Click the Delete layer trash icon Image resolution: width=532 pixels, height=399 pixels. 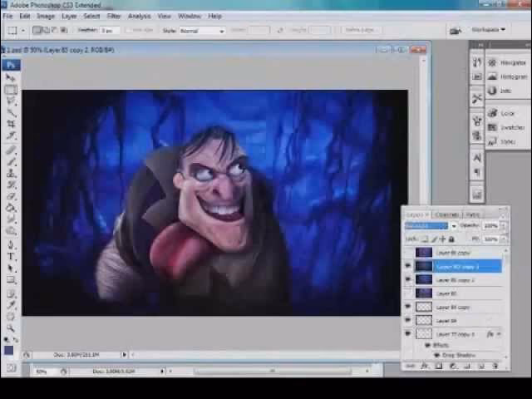tap(495, 366)
